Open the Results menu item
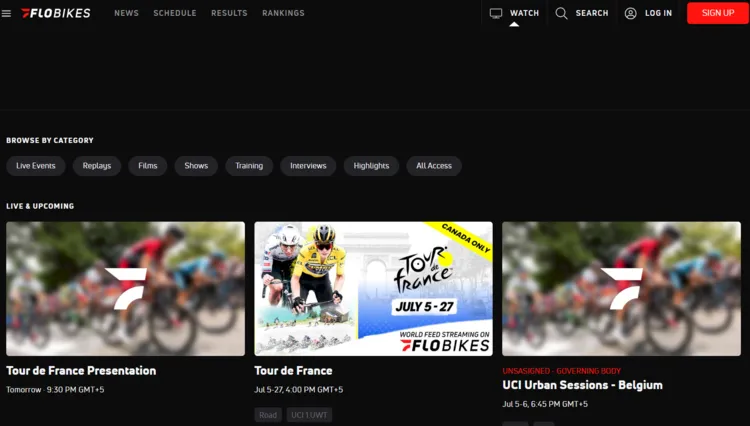 pyautogui.click(x=229, y=13)
